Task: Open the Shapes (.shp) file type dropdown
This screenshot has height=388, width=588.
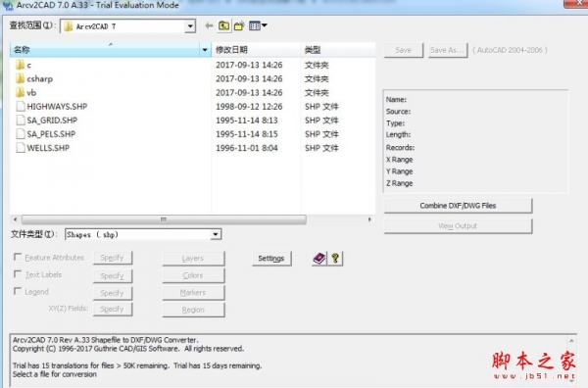Action: coord(216,235)
